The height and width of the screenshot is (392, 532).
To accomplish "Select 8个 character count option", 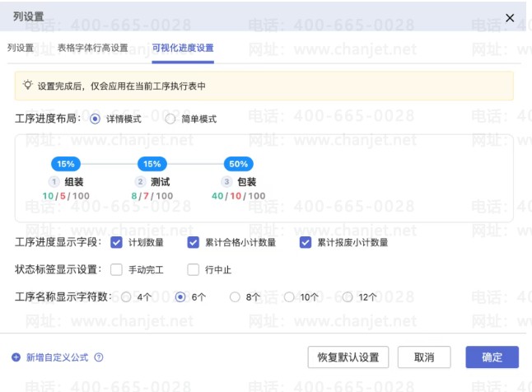I will 235,297.
